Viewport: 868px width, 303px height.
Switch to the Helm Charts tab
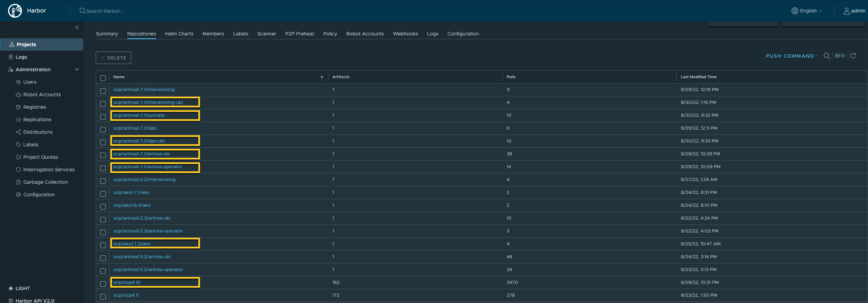(x=179, y=34)
